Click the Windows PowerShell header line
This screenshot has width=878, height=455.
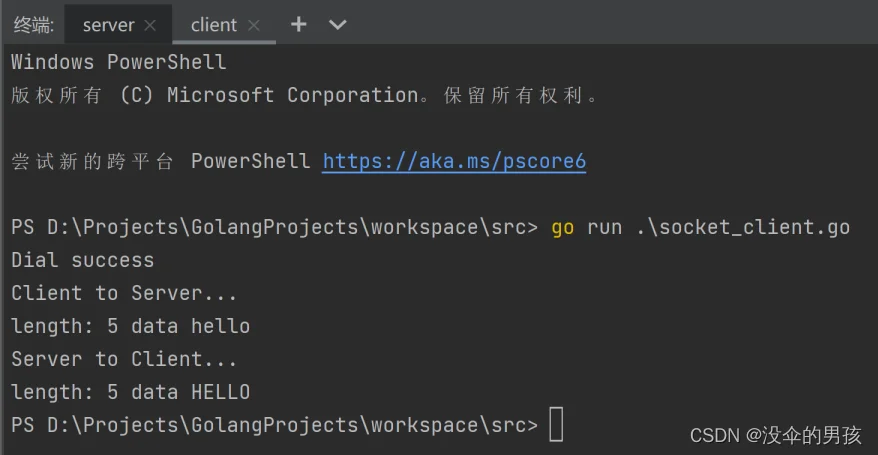(x=119, y=62)
